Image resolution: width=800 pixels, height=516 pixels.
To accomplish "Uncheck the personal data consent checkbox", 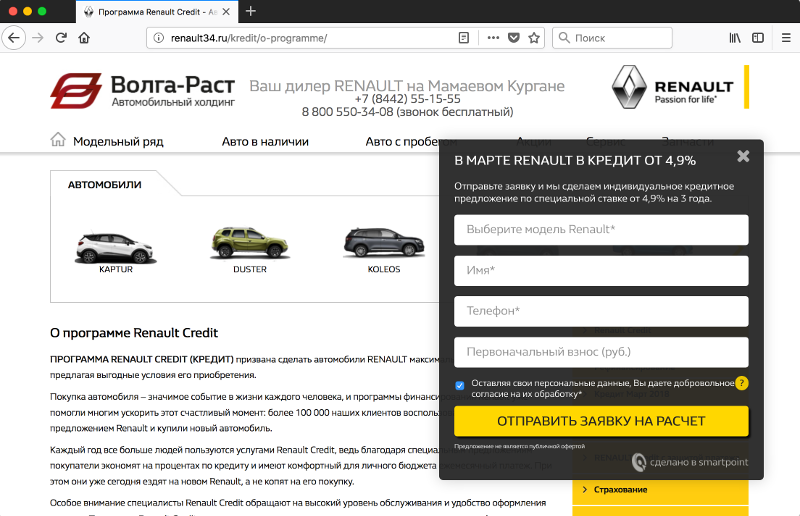I will coord(460,385).
